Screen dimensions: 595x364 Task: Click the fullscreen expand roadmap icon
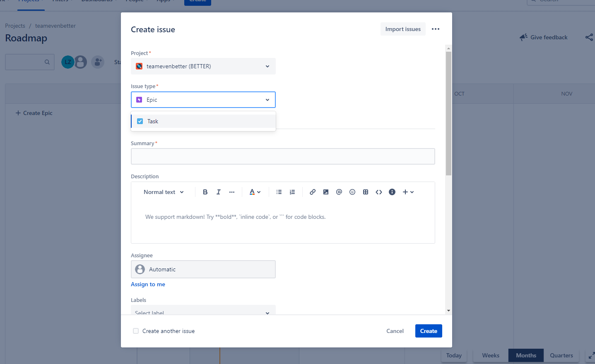click(x=591, y=355)
